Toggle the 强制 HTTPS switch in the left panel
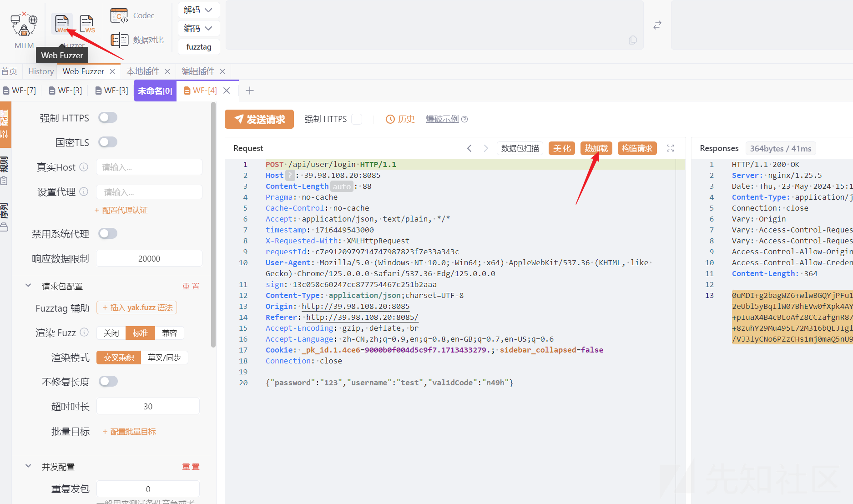Viewport: 853px width, 504px height. (x=108, y=118)
